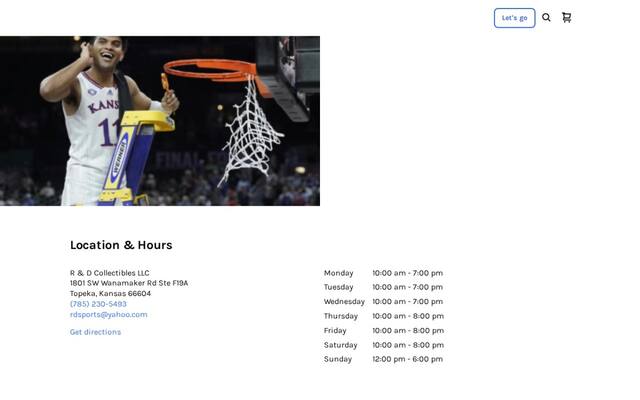The image size is (640, 400).
Task: Click the Let's go button
Action: 514,18
